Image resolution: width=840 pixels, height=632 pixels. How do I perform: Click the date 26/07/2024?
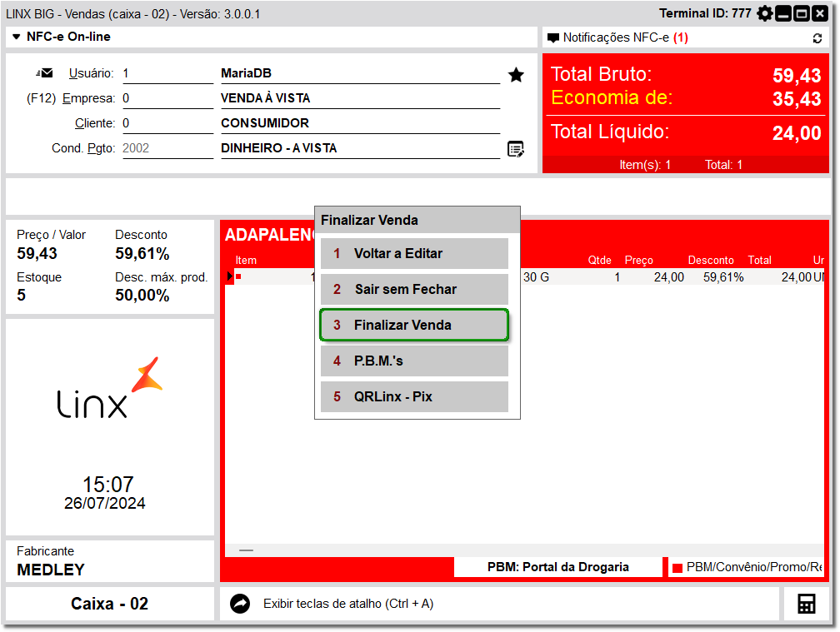[105, 503]
